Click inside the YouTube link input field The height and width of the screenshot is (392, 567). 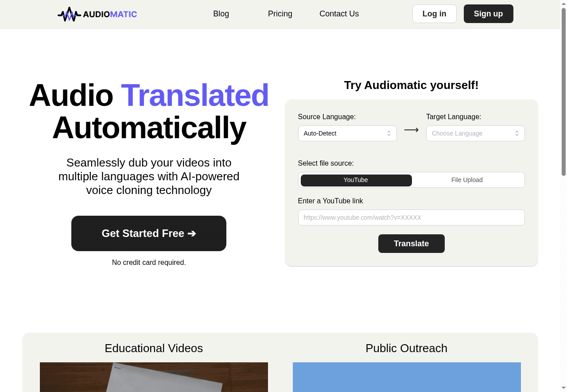pos(411,217)
